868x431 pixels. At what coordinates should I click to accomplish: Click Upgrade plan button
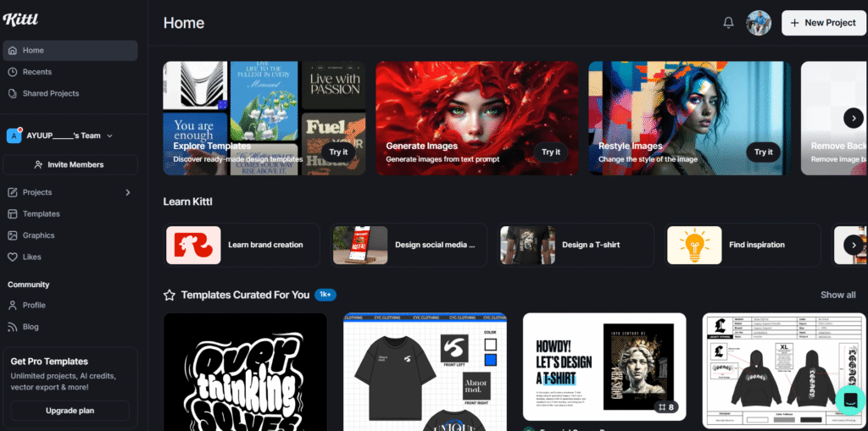pyautogui.click(x=70, y=411)
